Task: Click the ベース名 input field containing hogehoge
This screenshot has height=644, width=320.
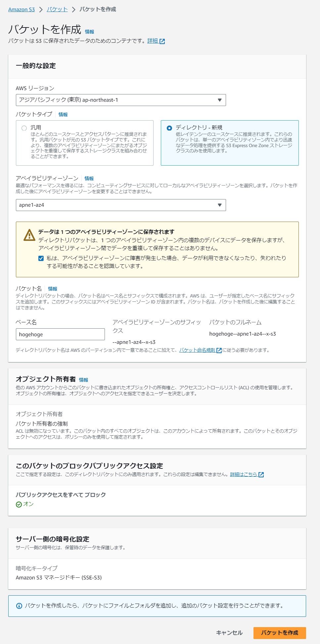Action: coord(60,334)
